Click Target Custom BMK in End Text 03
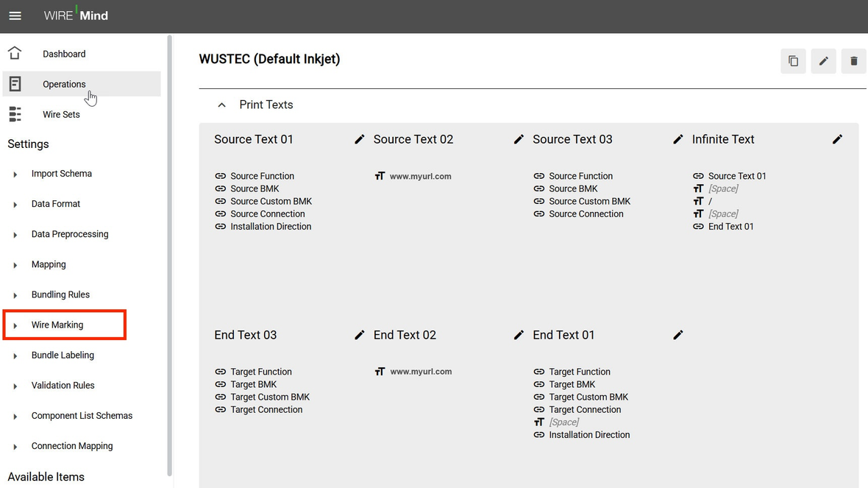The width and height of the screenshot is (868, 488). click(270, 397)
